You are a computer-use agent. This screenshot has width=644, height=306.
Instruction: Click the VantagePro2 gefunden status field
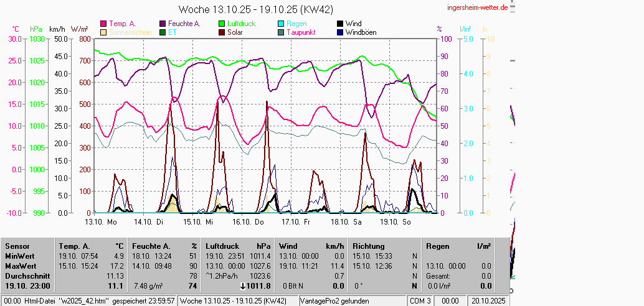(334, 301)
